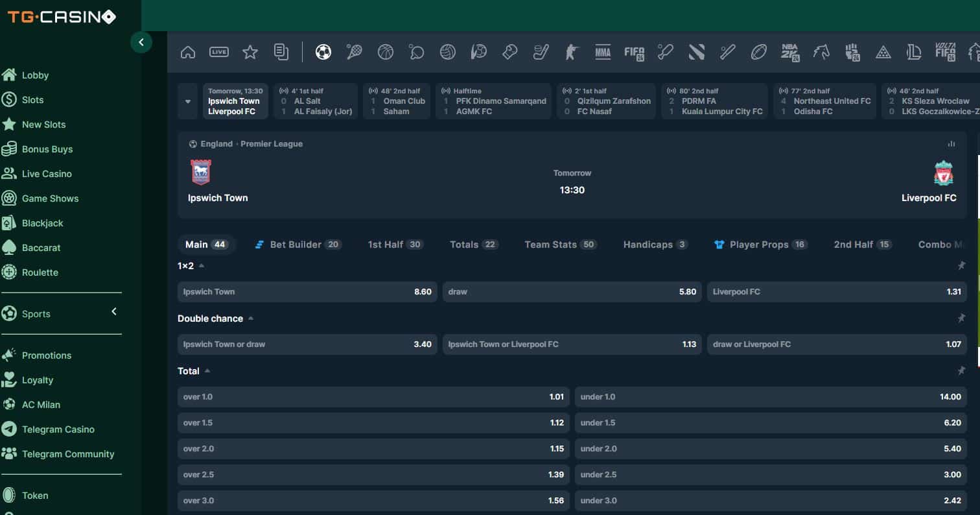Collapse the Total market section
The width and height of the screenshot is (980, 515).
tap(207, 371)
